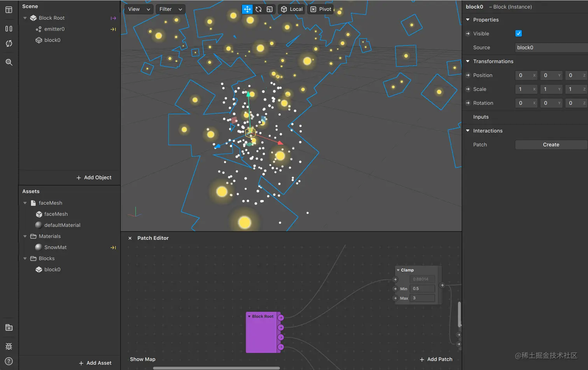588x370 pixels.
Task: Toggle Local coordinate mode
Action: (x=292, y=9)
